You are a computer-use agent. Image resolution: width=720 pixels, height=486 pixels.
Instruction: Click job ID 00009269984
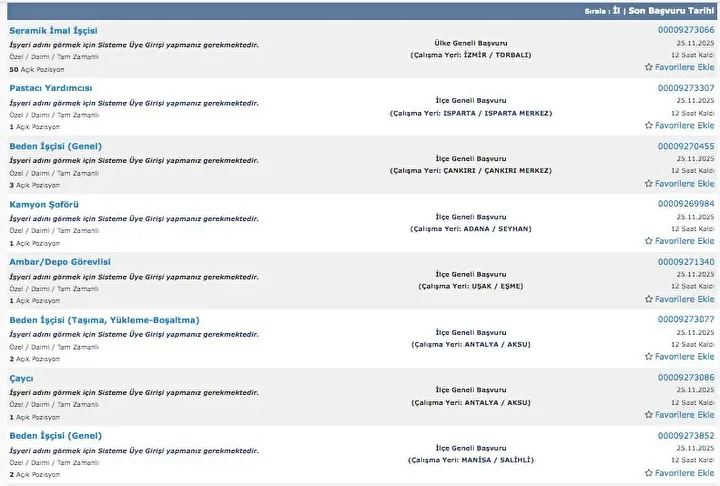click(686, 204)
